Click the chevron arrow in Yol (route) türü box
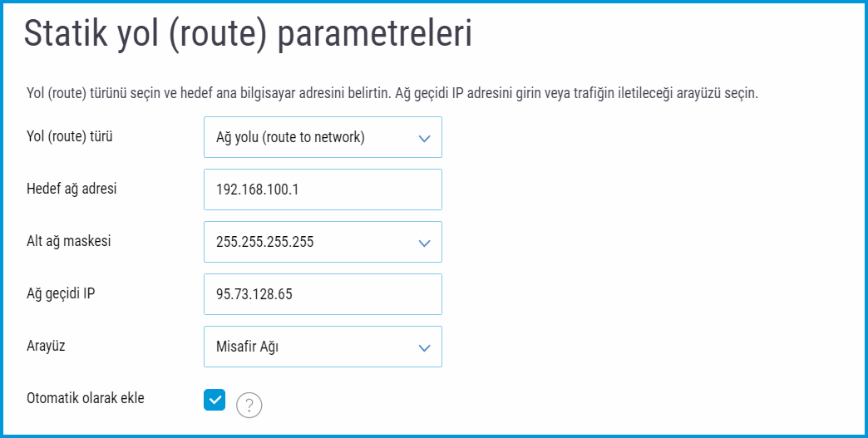 425,138
